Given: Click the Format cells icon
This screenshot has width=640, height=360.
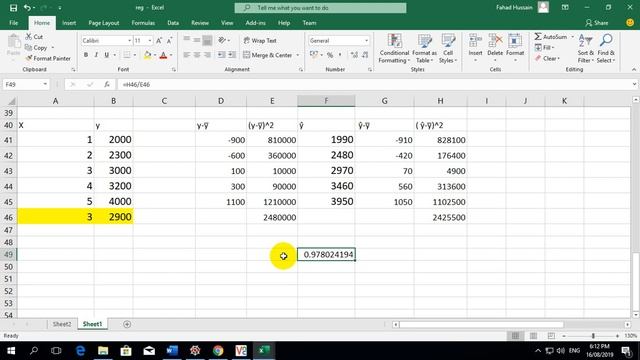Looking at the screenshot, I should coord(515,41).
